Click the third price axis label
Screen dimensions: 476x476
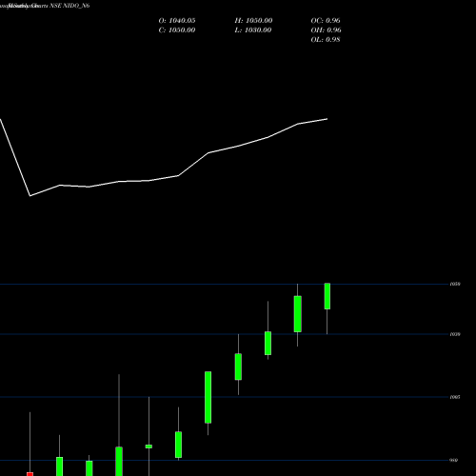pyautogui.click(x=455, y=397)
